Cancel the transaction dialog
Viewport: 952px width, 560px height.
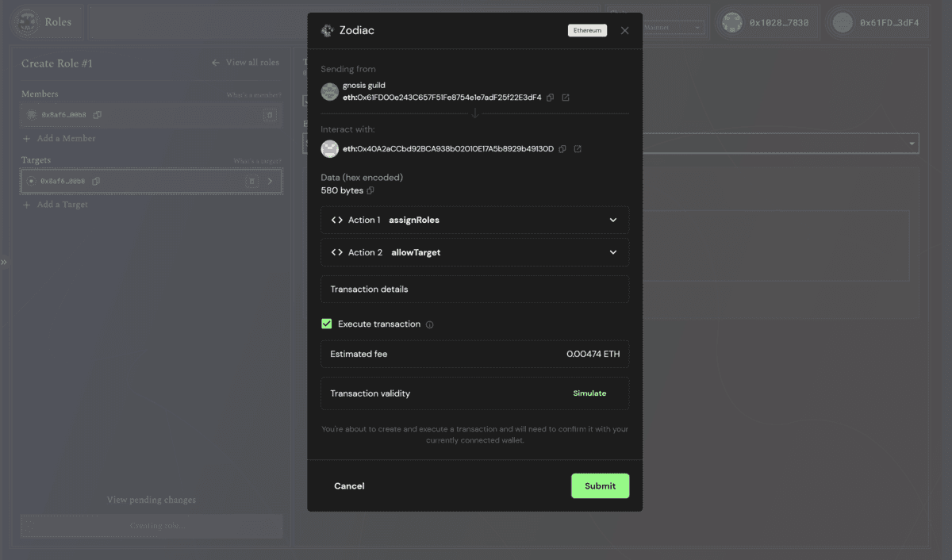349,486
